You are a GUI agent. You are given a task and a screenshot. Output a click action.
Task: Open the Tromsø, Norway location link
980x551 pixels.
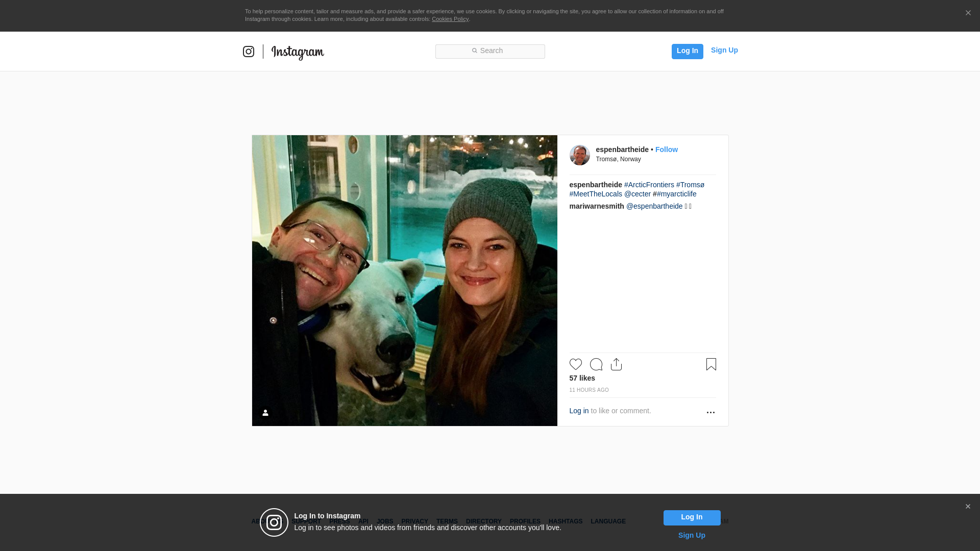[x=618, y=159]
